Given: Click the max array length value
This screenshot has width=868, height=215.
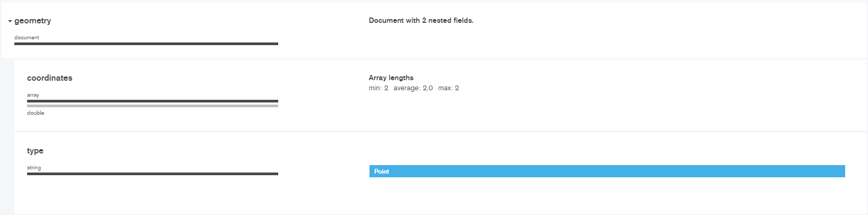Looking at the screenshot, I should [449, 88].
